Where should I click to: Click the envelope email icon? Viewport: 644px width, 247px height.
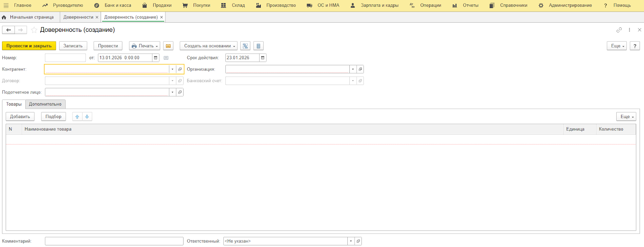click(168, 46)
